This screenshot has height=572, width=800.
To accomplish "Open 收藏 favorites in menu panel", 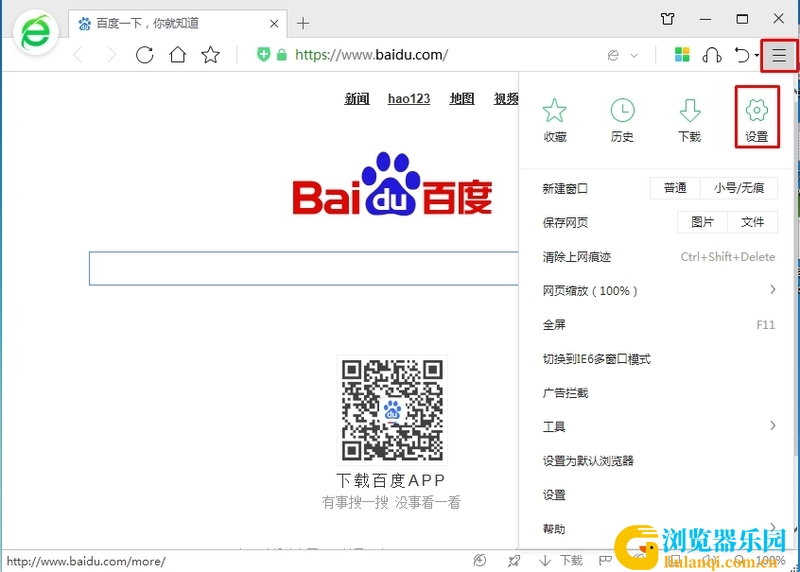I will pos(555,120).
